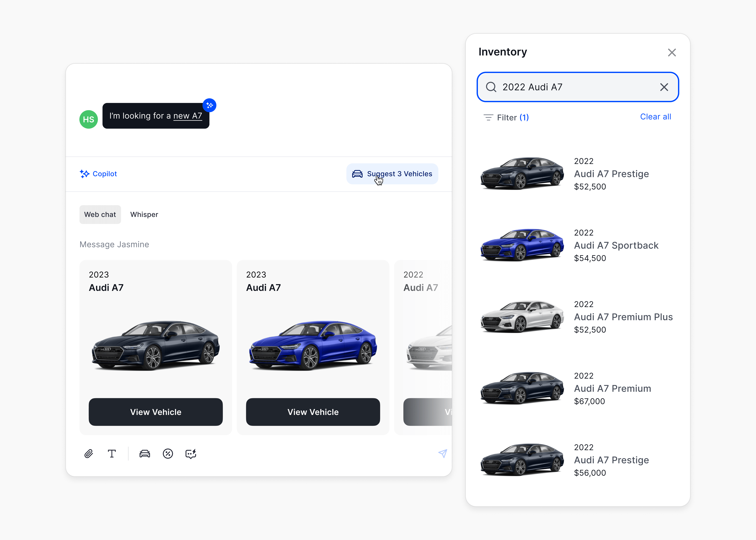Select Audi A7 Premium priced $67,000
Viewport: 756px width, 540px height.
(578, 388)
